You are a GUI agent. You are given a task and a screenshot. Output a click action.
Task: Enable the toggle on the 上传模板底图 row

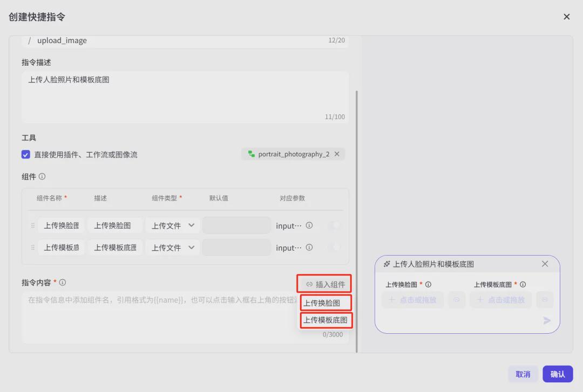[334, 247]
